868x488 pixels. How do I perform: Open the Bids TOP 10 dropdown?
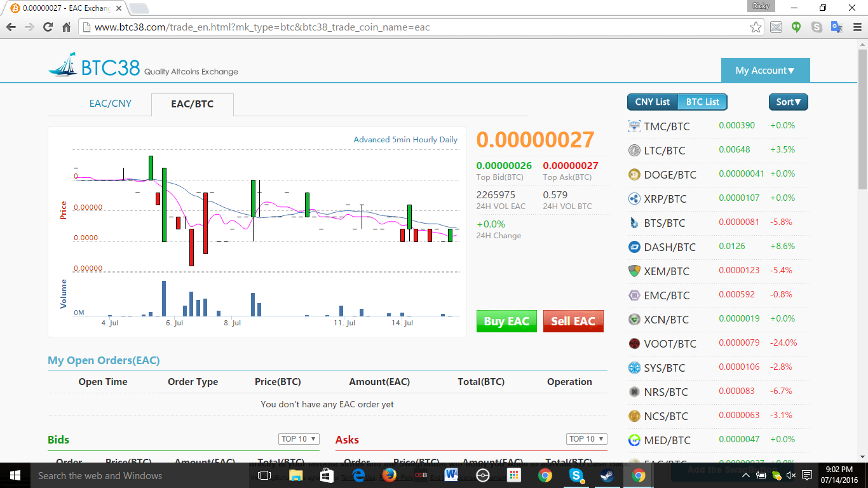[x=299, y=439]
